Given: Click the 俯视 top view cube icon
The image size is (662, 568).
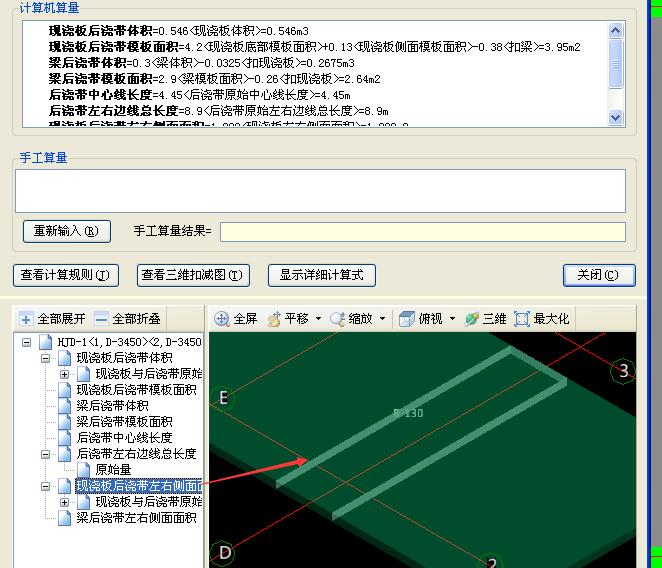Looking at the screenshot, I should 407,319.
